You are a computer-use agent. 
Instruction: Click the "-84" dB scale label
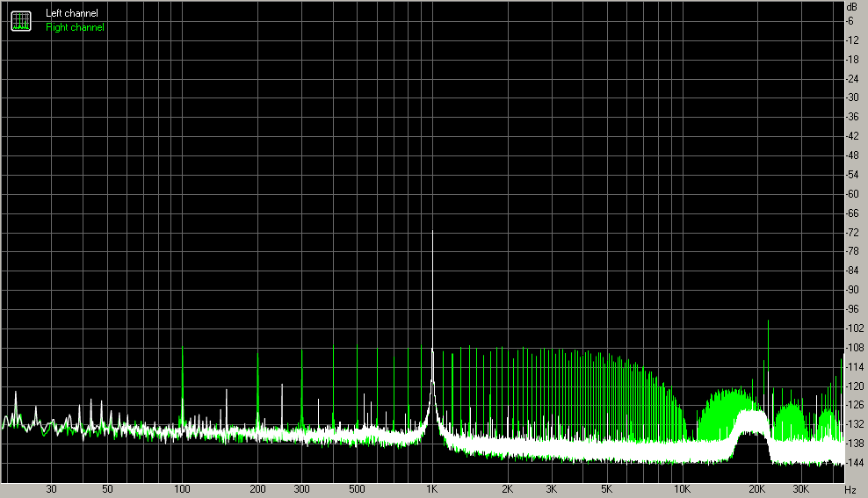coord(852,271)
